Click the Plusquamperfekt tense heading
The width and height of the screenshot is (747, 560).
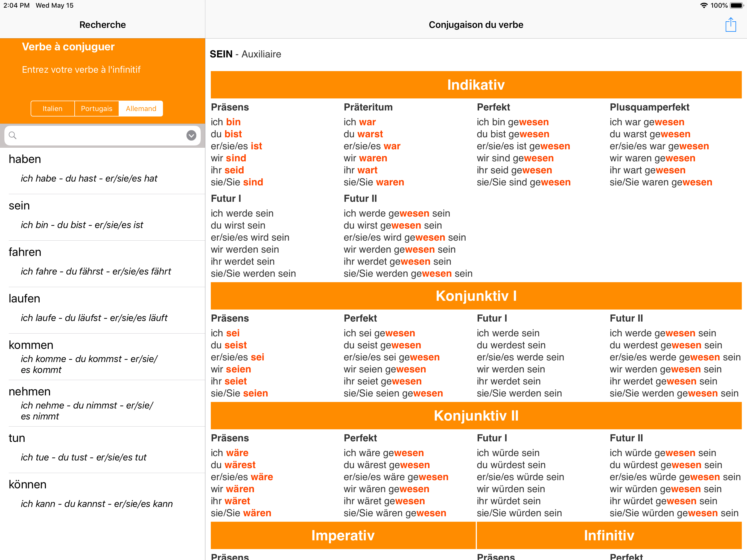(649, 107)
